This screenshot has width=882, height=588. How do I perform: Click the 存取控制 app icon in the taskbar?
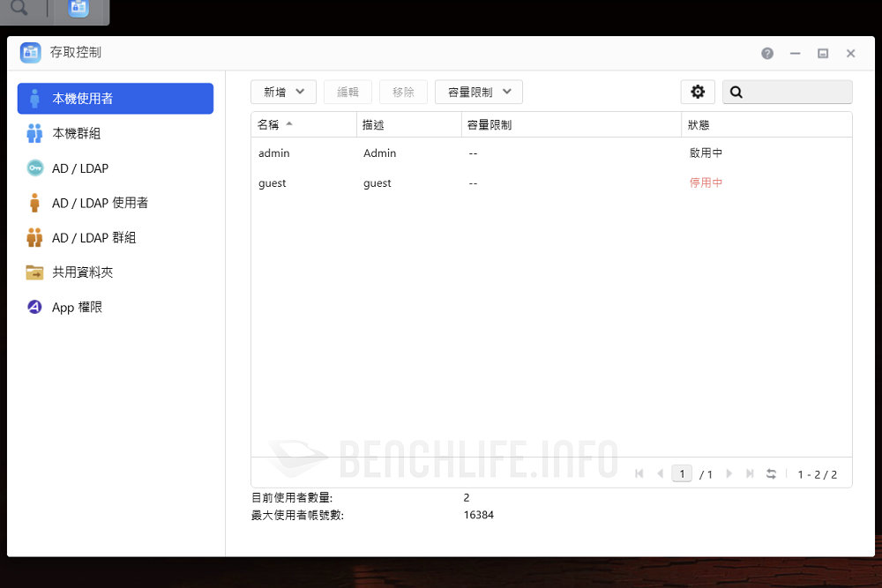(x=79, y=9)
